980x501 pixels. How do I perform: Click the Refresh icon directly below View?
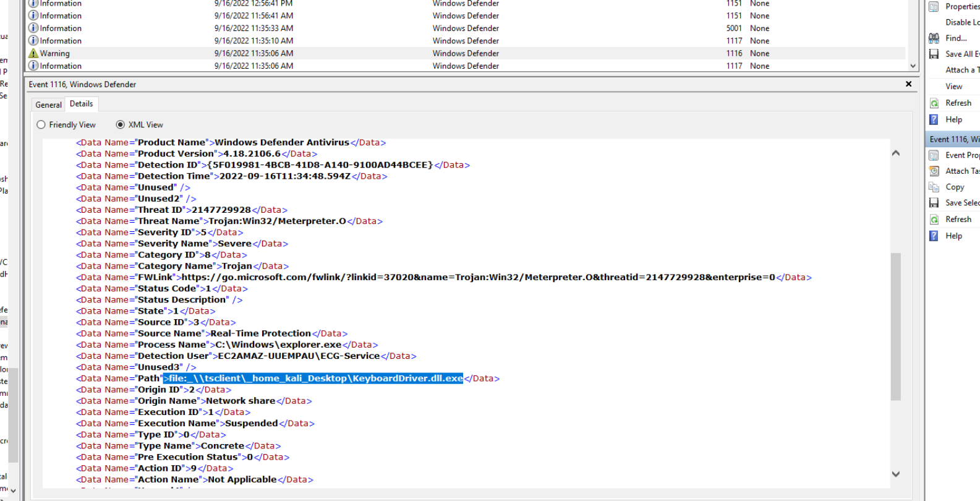pos(934,103)
